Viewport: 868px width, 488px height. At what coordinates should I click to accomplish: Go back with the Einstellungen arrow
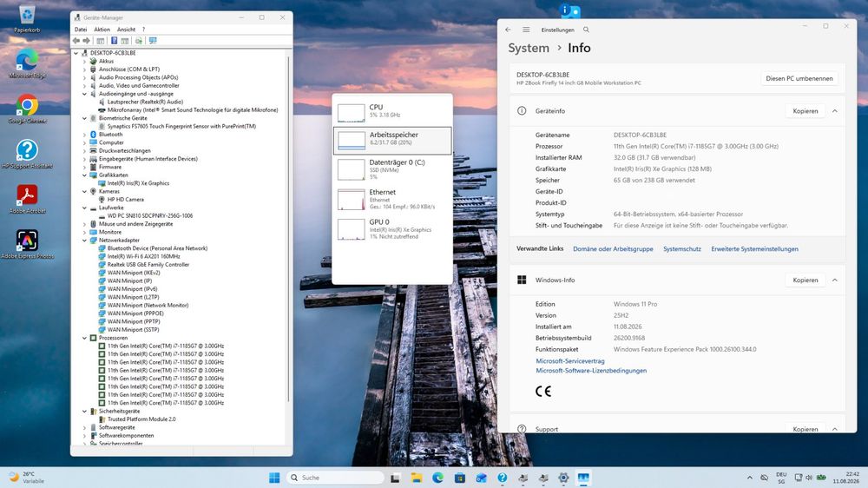(x=508, y=30)
